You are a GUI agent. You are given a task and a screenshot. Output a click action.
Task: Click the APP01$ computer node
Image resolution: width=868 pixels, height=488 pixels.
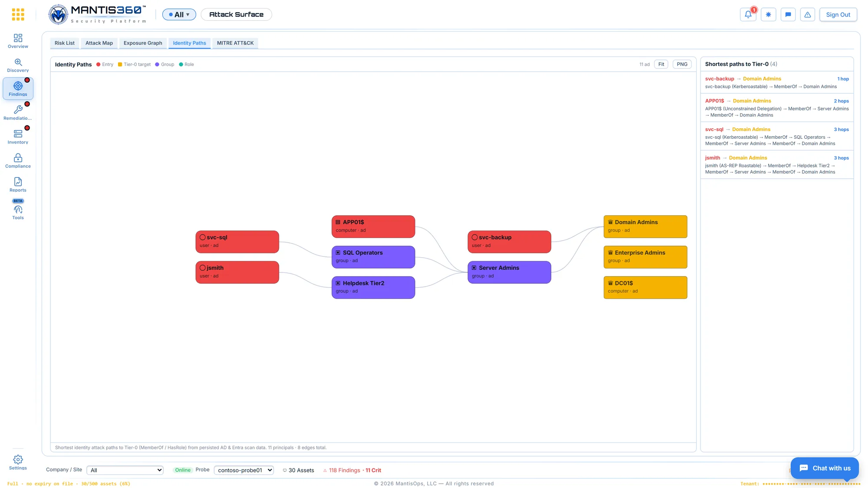pos(373,226)
